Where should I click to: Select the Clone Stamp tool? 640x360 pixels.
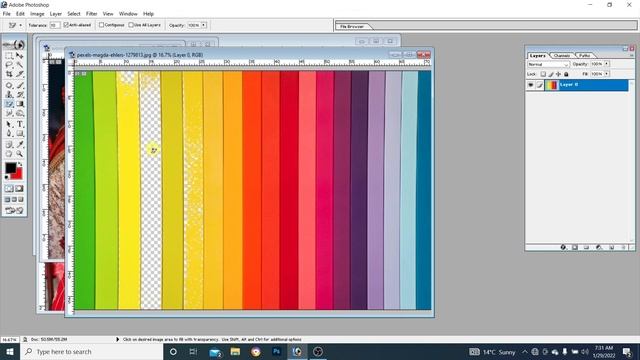point(9,95)
